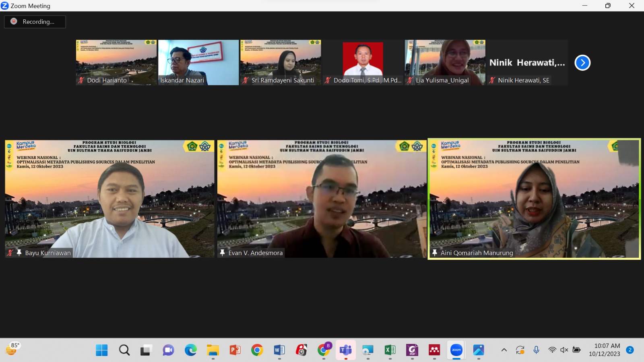Open Microsoft Excel from the taskbar
The image size is (644, 362).
pyautogui.click(x=390, y=350)
